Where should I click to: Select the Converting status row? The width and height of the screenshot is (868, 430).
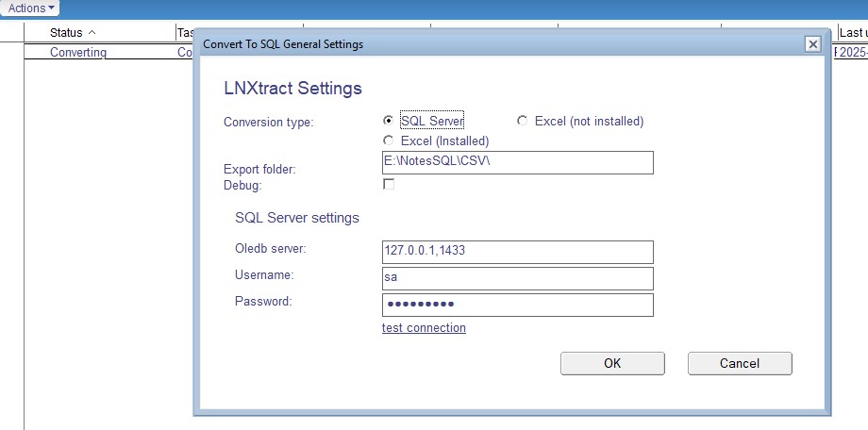78,53
